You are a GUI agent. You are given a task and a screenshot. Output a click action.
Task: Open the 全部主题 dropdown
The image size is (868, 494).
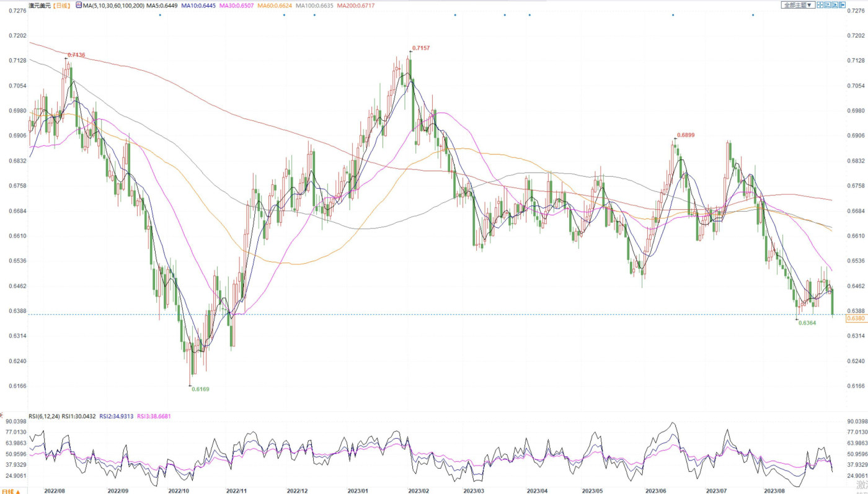[798, 5]
